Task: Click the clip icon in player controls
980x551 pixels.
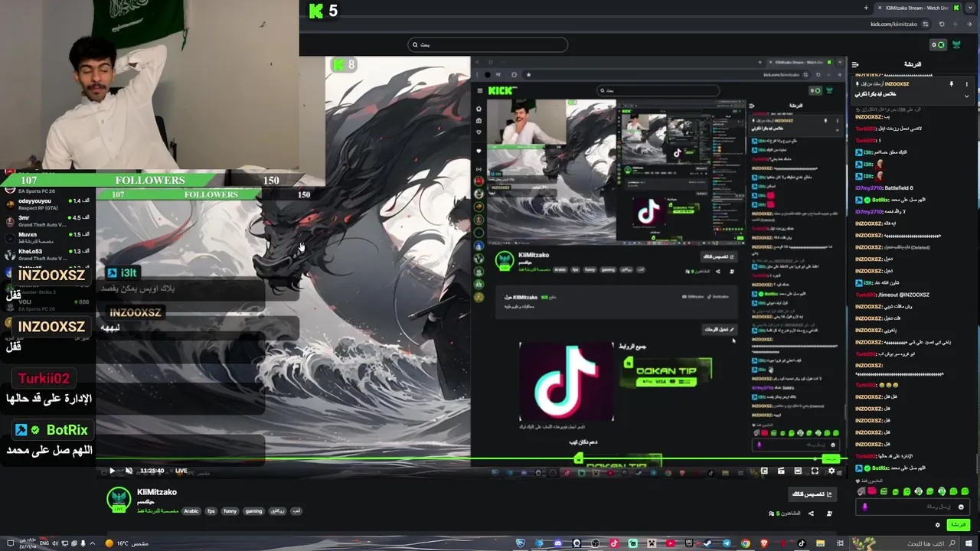Action: (x=781, y=471)
